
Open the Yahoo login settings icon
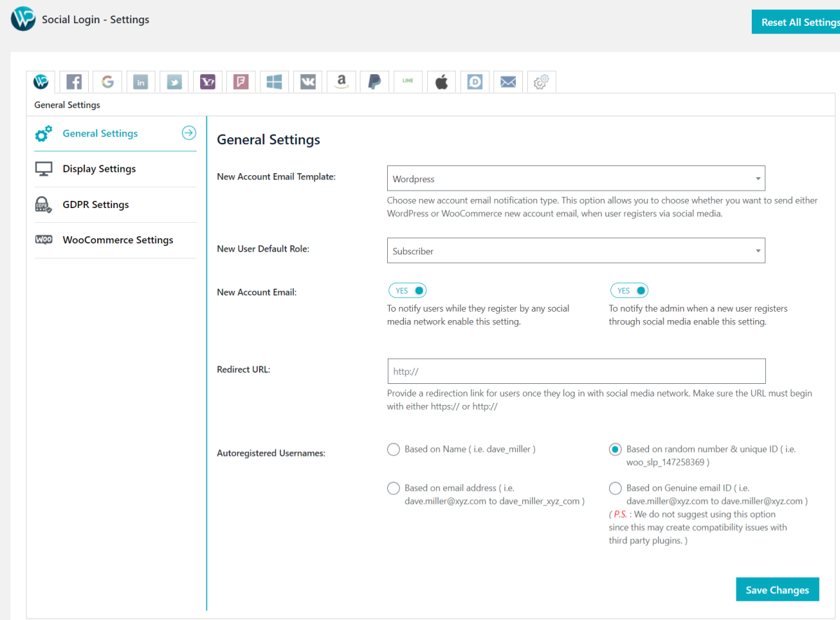click(x=208, y=82)
